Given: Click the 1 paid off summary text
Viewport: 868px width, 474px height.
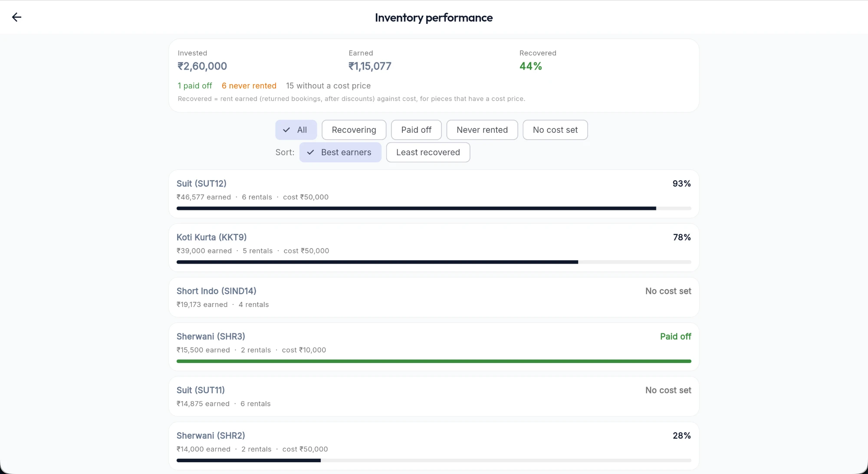Looking at the screenshot, I should [x=195, y=86].
